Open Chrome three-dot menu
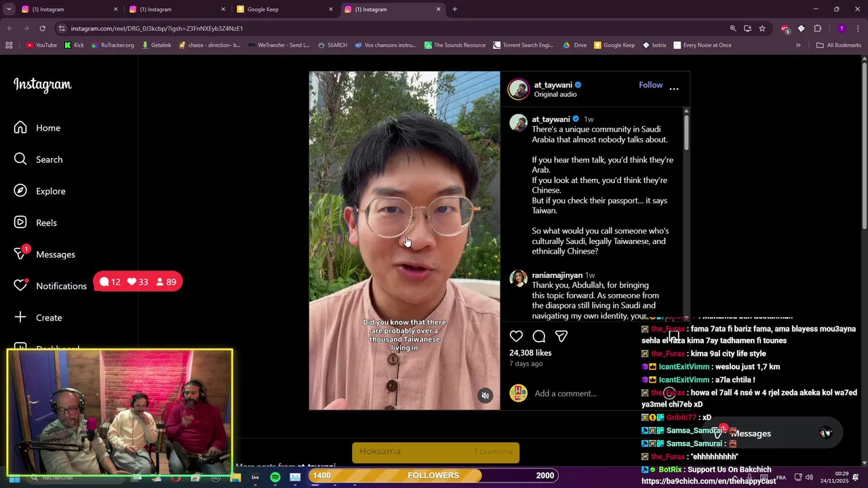This screenshot has height=488, width=868. pyautogui.click(x=859, y=28)
